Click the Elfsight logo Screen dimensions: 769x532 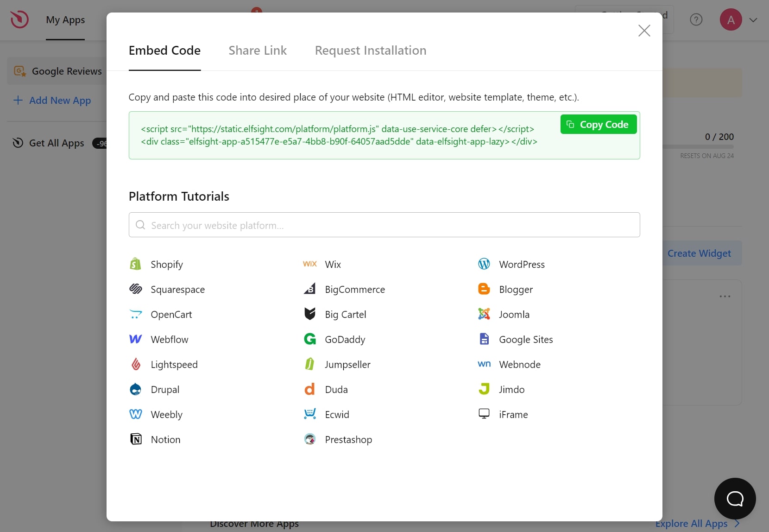tap(19, 19)
